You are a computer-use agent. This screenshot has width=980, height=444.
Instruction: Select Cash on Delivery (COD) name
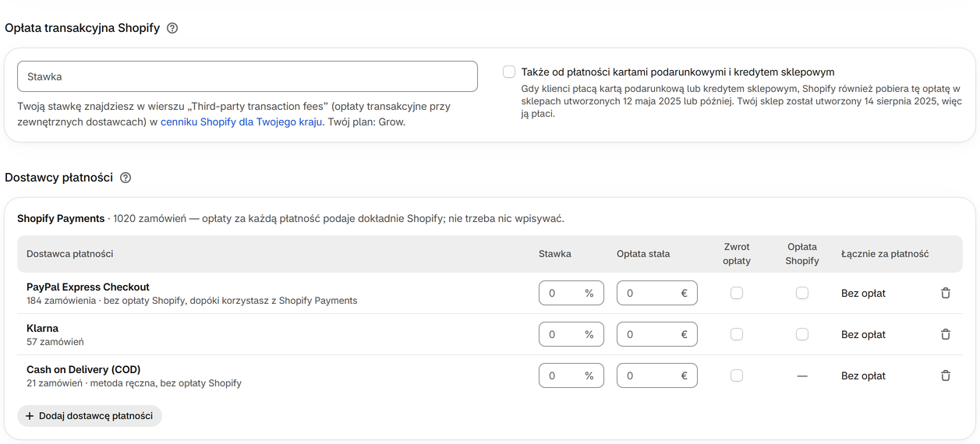(x=83, y=369)
